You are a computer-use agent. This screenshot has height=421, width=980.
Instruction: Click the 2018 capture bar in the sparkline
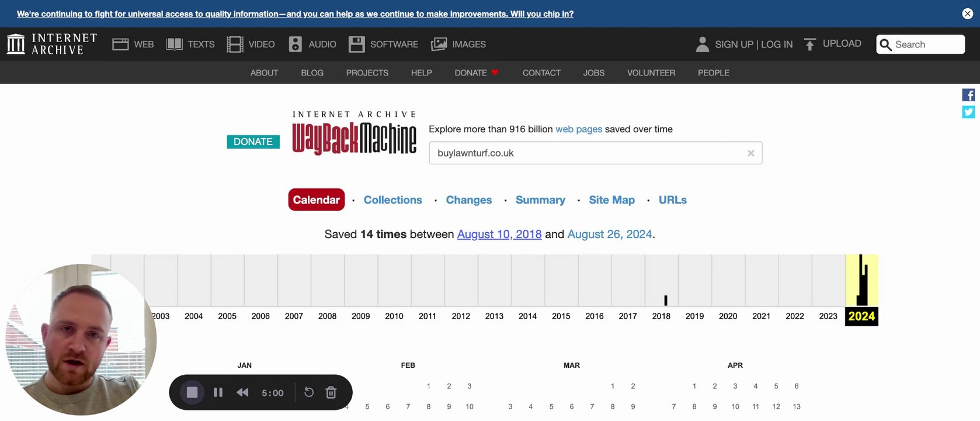click(x=665, y=300)
